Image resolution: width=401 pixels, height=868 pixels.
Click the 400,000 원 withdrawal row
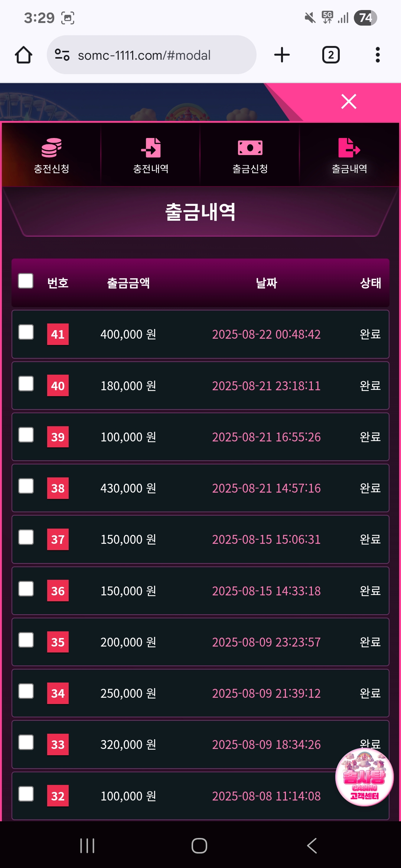200,334
